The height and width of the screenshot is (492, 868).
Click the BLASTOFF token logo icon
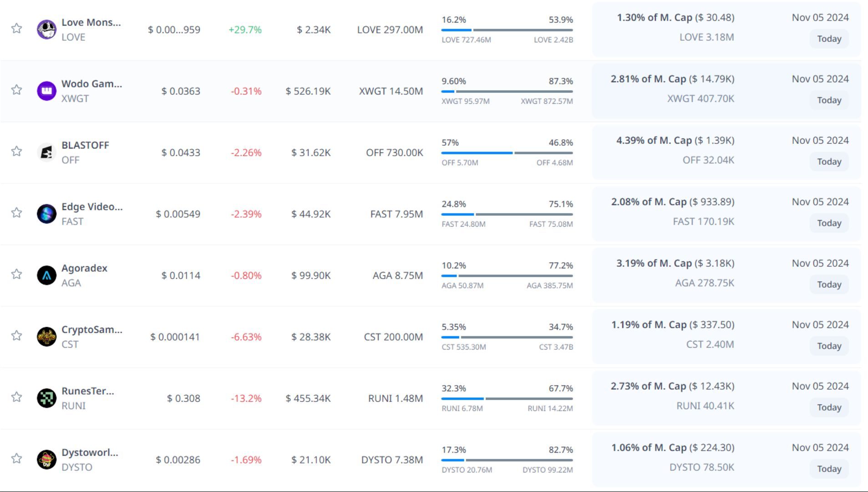[x=46, y=152]
